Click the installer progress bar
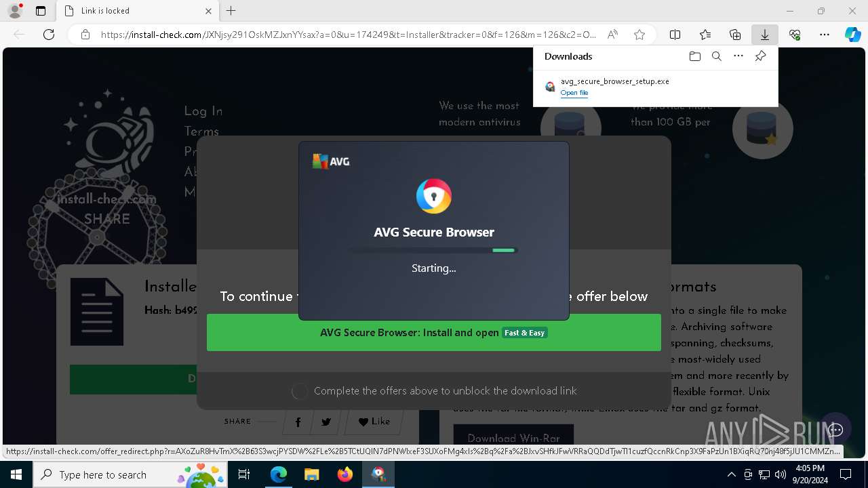Screen dimensions: 868x488 click(434, 251)
